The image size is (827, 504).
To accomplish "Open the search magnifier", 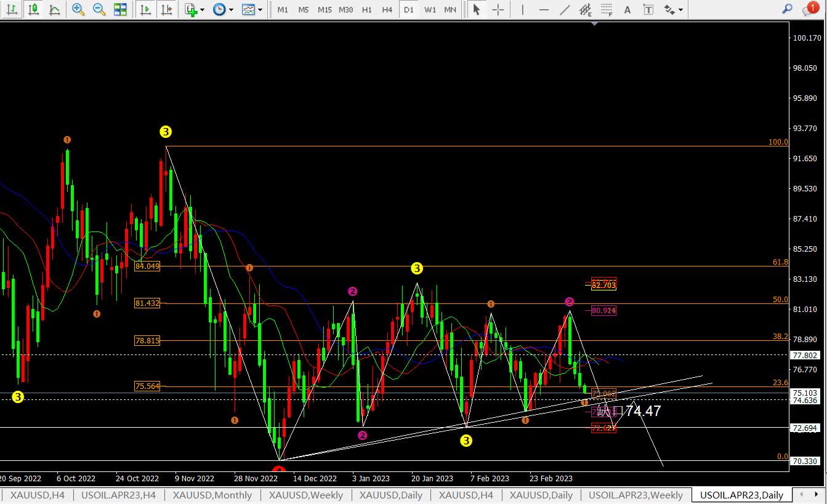I will pyautogui.click(x=787, y=9).
